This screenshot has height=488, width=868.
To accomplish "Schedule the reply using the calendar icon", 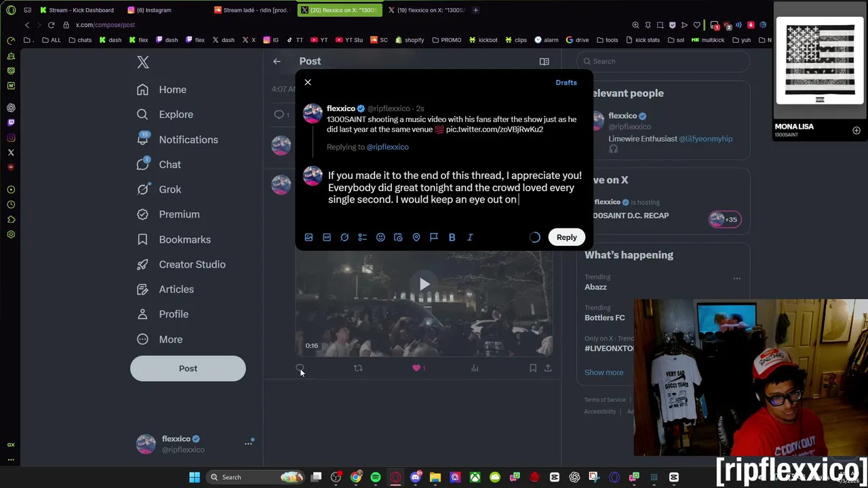I will 398,237.
